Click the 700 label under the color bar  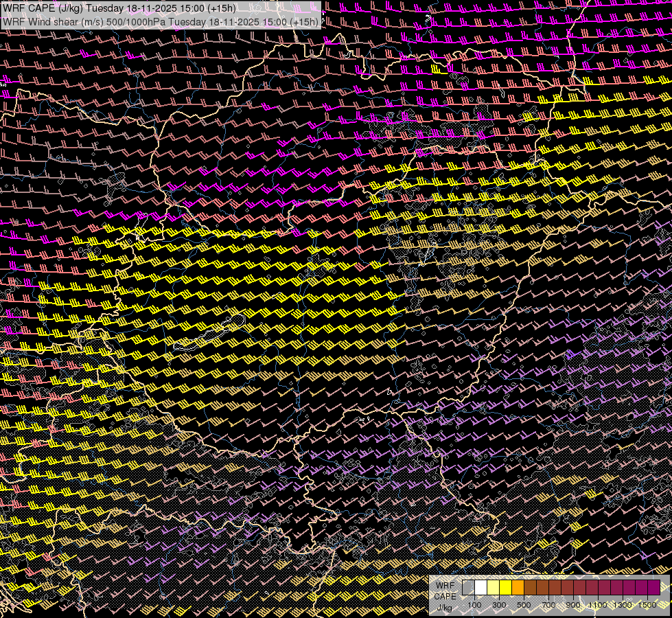(548, 605)
